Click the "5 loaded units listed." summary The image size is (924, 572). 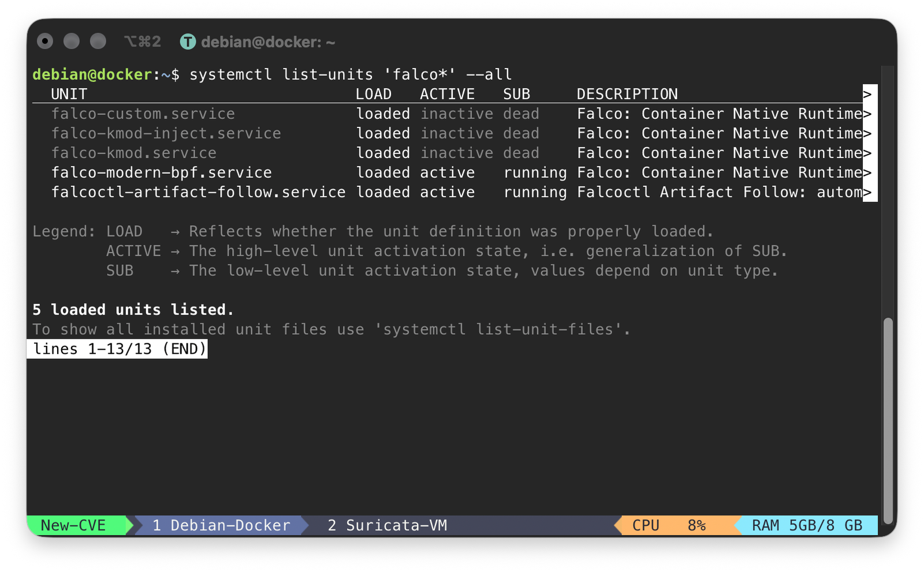[133, 310]
